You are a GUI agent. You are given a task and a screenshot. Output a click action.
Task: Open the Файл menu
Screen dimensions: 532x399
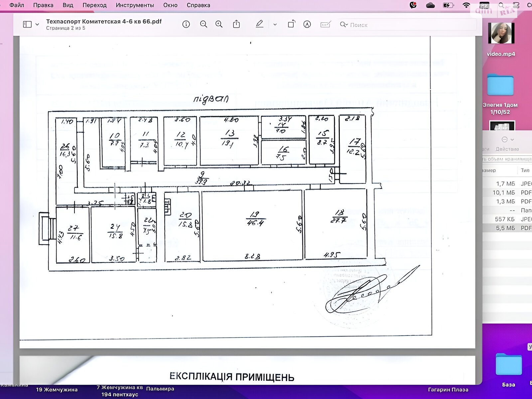pos(17,5)
